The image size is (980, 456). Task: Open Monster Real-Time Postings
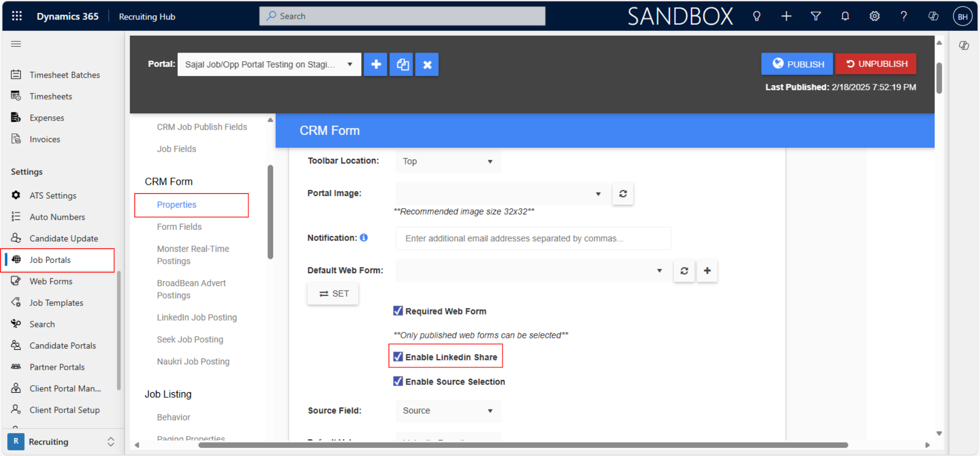(193, 255)
